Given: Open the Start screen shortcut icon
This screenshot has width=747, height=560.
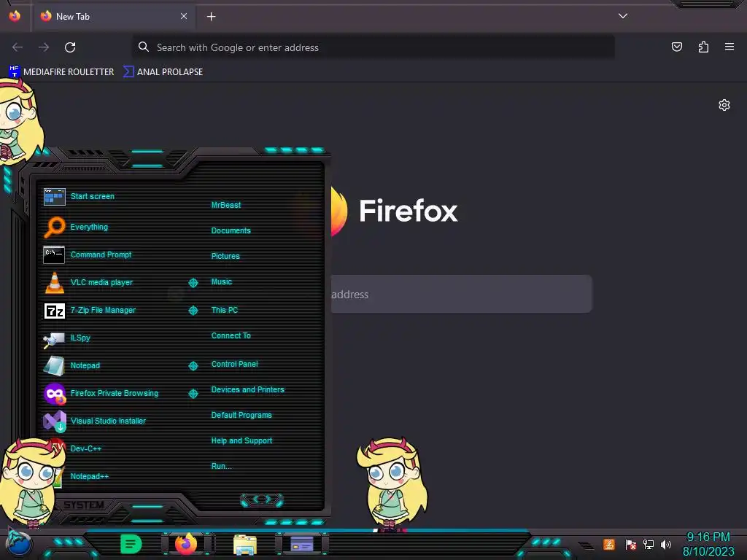Looking at the screenshot, I should click(54, 197).
